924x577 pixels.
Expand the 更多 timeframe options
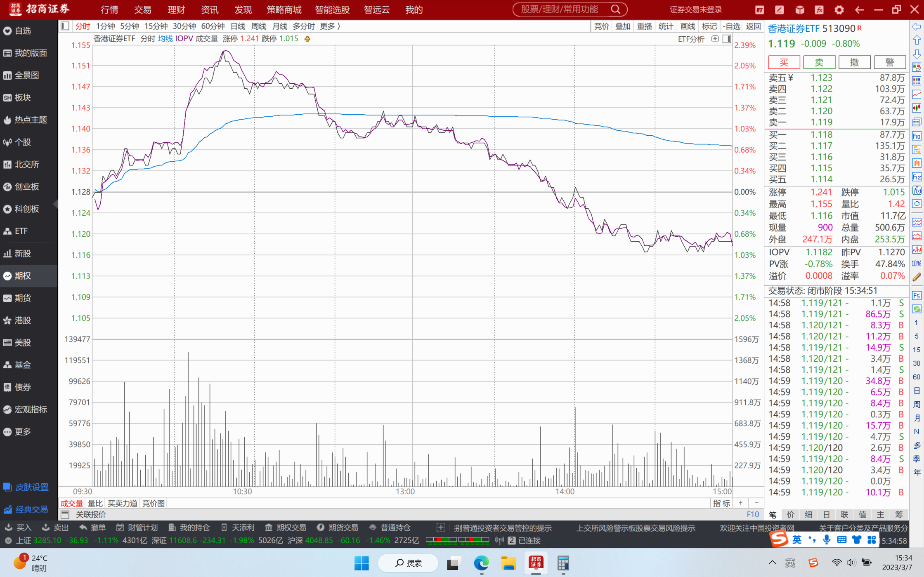330,26
